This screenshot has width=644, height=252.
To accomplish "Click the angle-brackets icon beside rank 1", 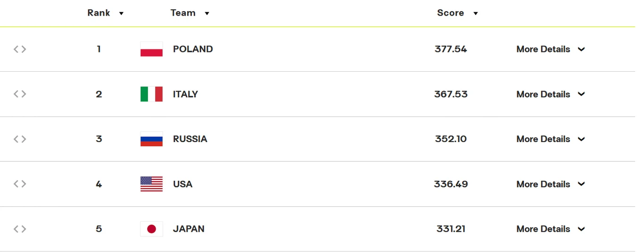I will [x=20, y=49].
